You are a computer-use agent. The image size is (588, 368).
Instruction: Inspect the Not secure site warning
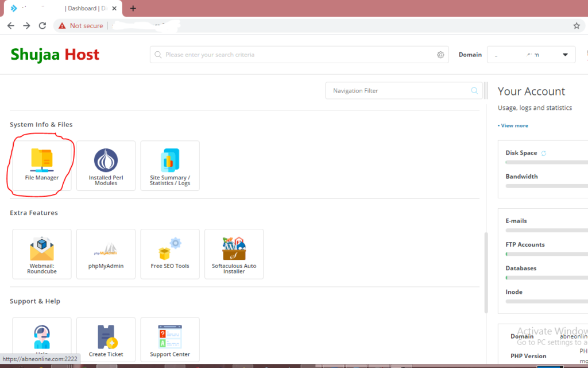[x=85, y=25]
